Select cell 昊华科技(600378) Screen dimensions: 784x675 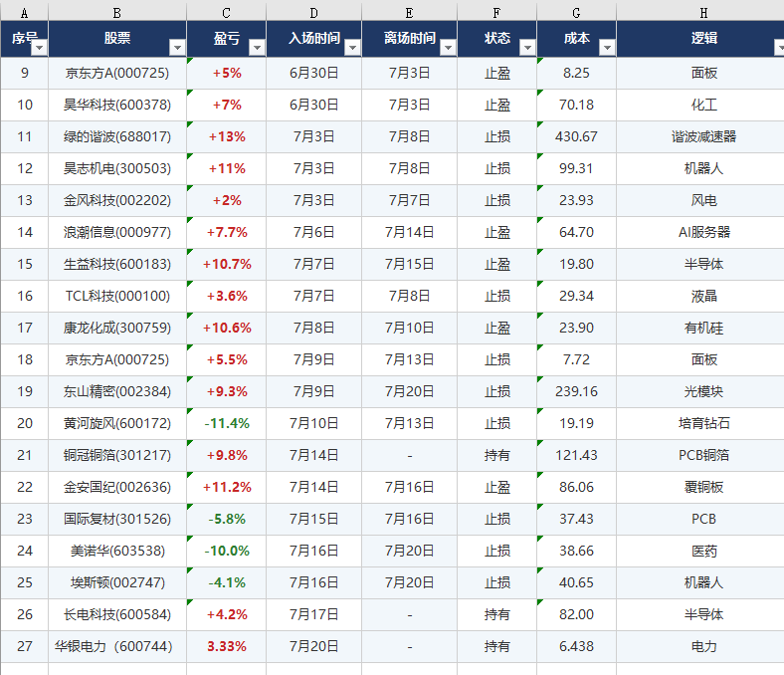pos(117,105)
